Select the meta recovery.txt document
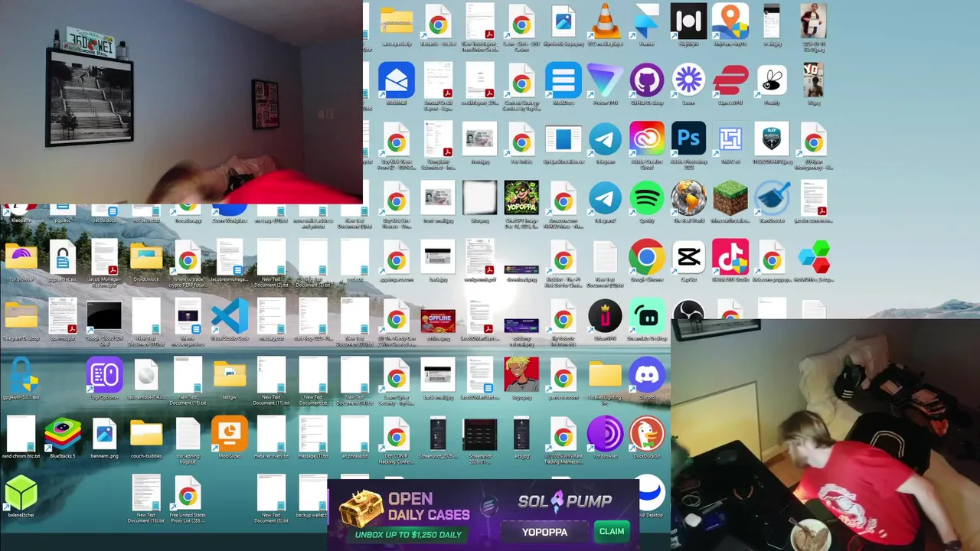Image resolution: width=980 pixels, height=551 pixels. click(271, 435)
